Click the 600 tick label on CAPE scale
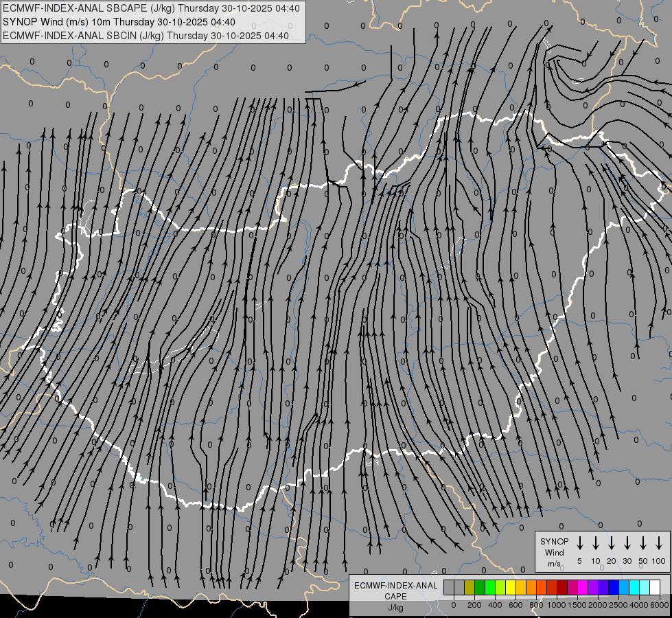This screenshot has height=618, width=672. (515, 605)
